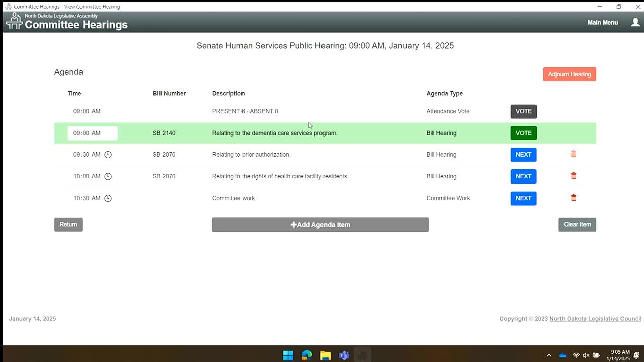
Task: Click the Return button
Action: [x=68, y=224]
